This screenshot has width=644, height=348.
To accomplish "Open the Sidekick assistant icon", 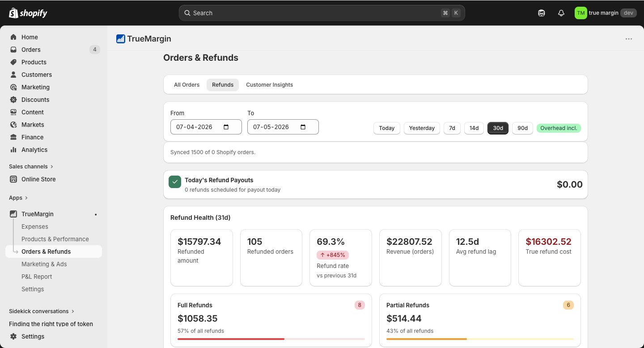I will (542, 13).
